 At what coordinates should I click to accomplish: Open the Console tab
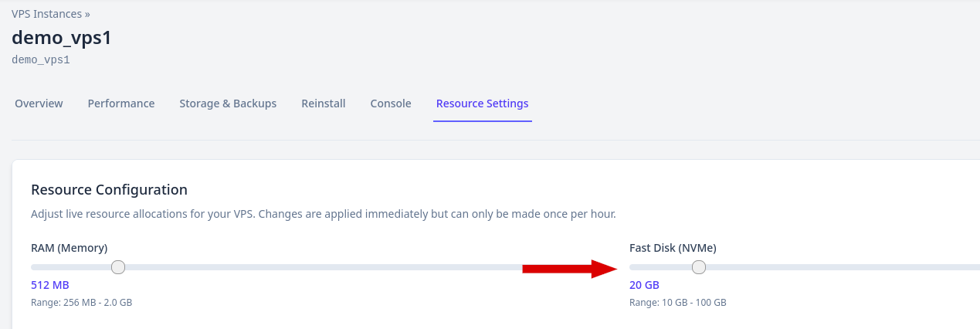(x=391, y=103)
